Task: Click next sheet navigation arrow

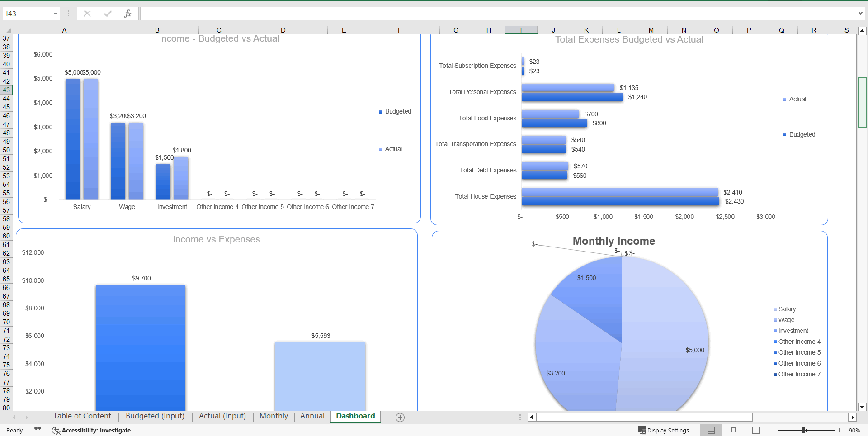Action: [x=27, y=417]
